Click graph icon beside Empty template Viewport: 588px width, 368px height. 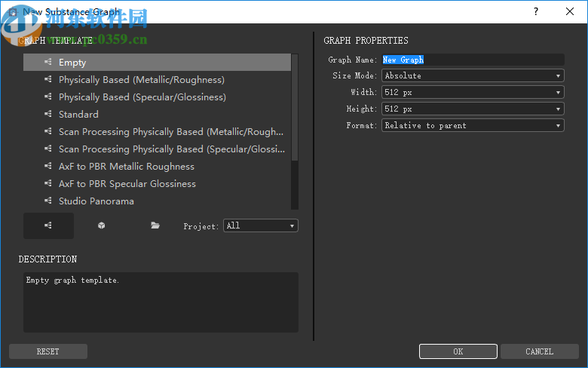coord(48,62)
